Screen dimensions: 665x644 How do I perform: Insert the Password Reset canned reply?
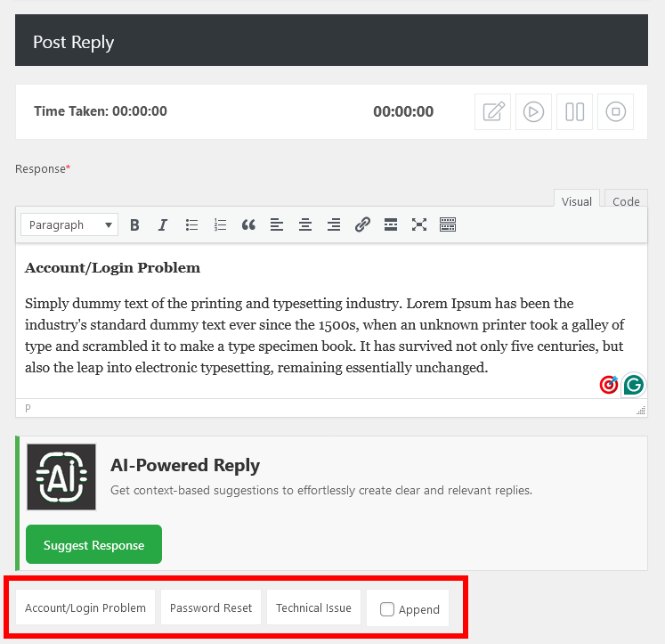coord(211,608)
